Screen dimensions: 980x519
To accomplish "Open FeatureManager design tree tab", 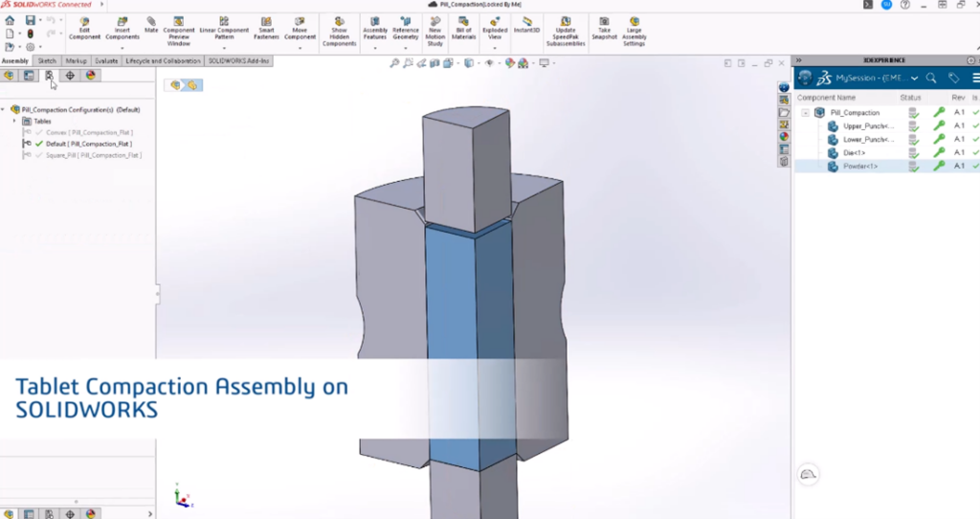I will [9, 76].
